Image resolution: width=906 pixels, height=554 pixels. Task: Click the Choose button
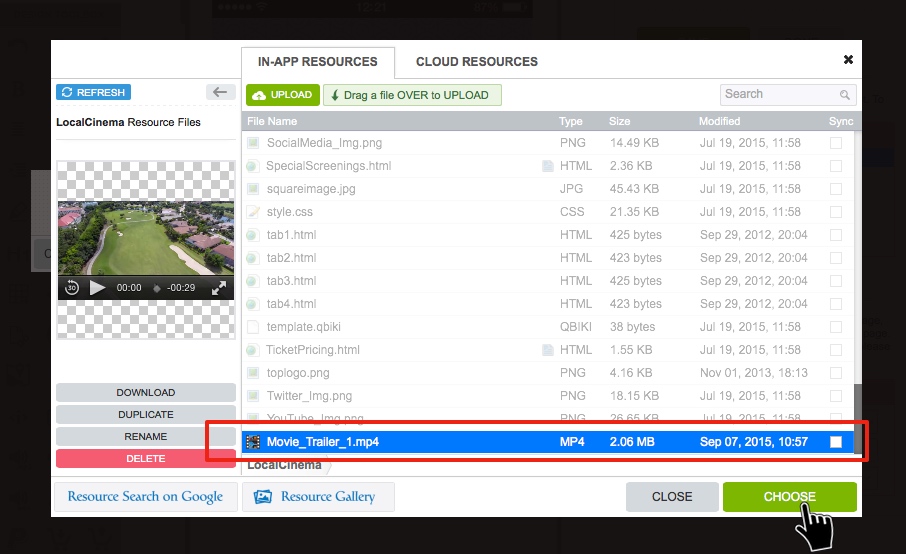point(789,497)
